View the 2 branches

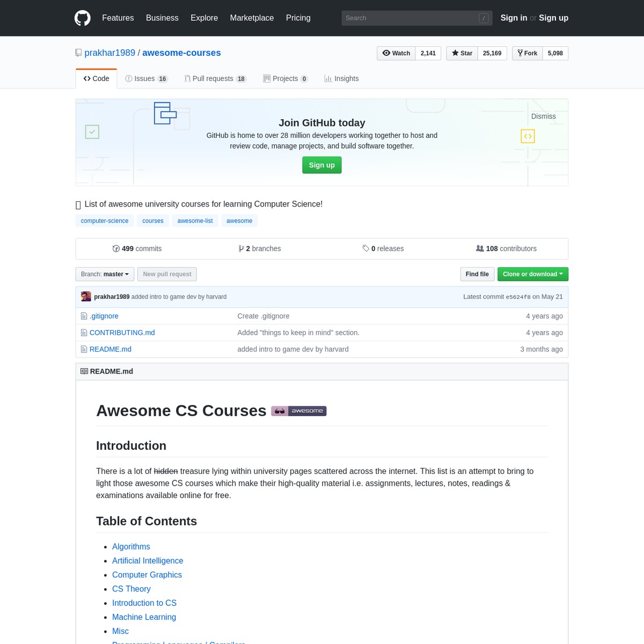tap(260, 248)
